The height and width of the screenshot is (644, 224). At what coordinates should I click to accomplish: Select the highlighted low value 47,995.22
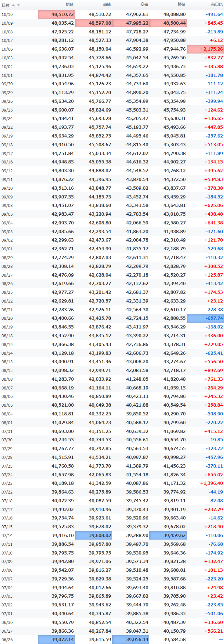pos(131,23)
